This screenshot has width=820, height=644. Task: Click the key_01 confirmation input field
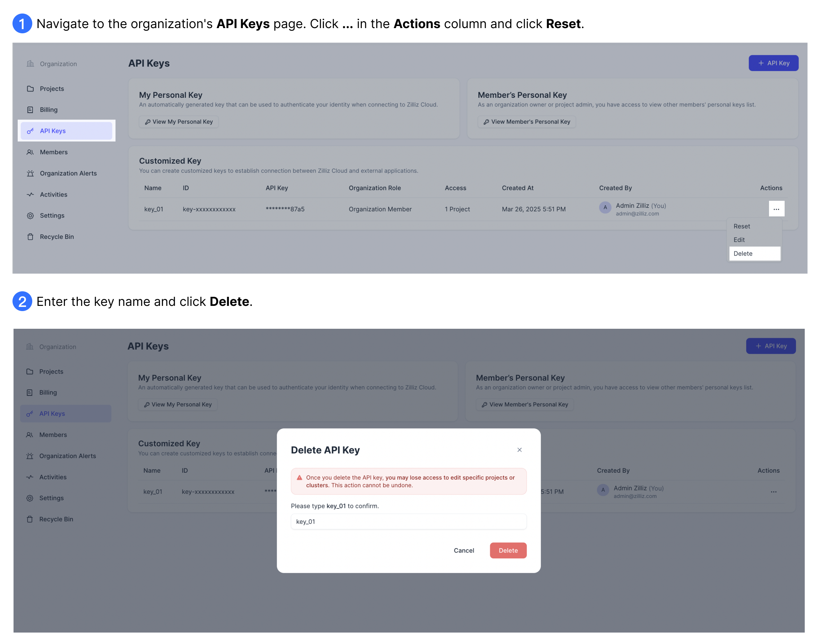409,522
